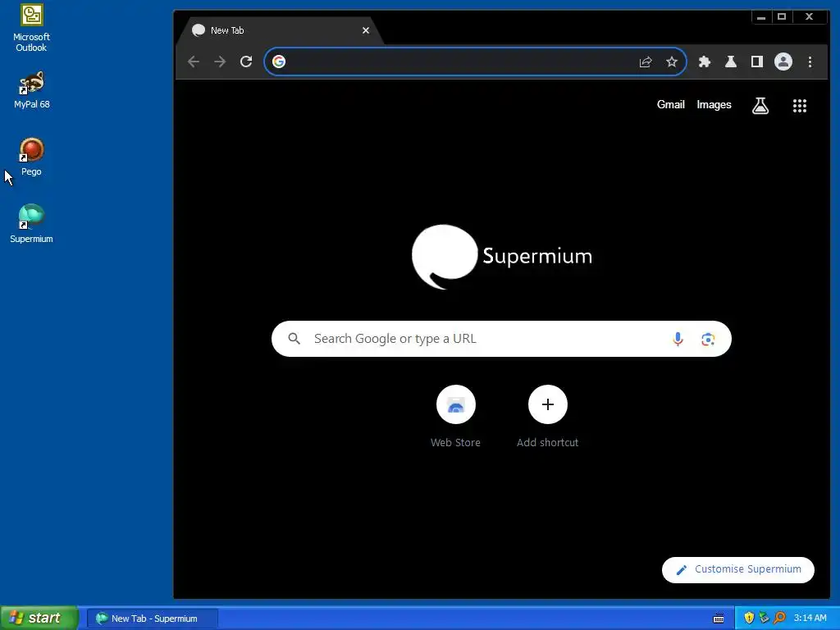Open the Gmail link
The width and height of the screenshot is (840, 630).
coord(671,104)
